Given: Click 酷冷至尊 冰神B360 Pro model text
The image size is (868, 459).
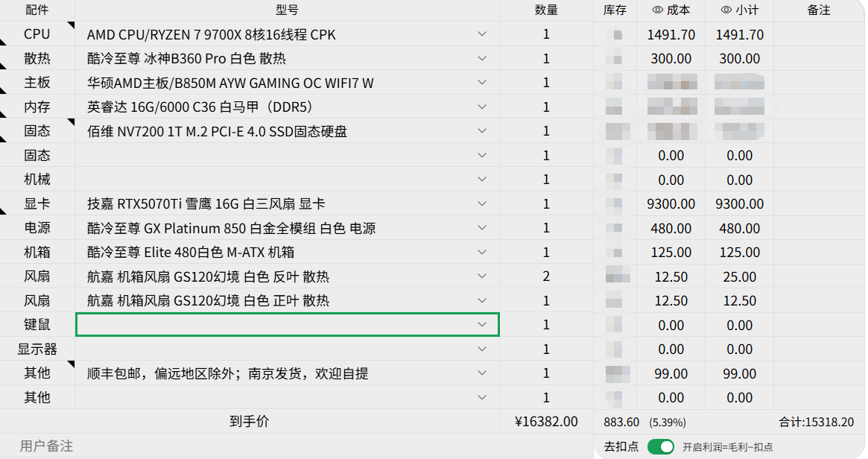Looking at the screenshot, I should [x=186, y=59].
